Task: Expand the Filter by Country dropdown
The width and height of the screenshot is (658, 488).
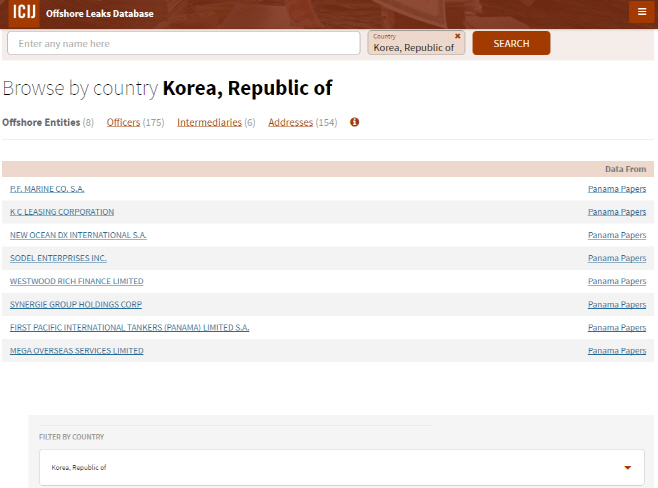Action: click(x=627, y=467)
